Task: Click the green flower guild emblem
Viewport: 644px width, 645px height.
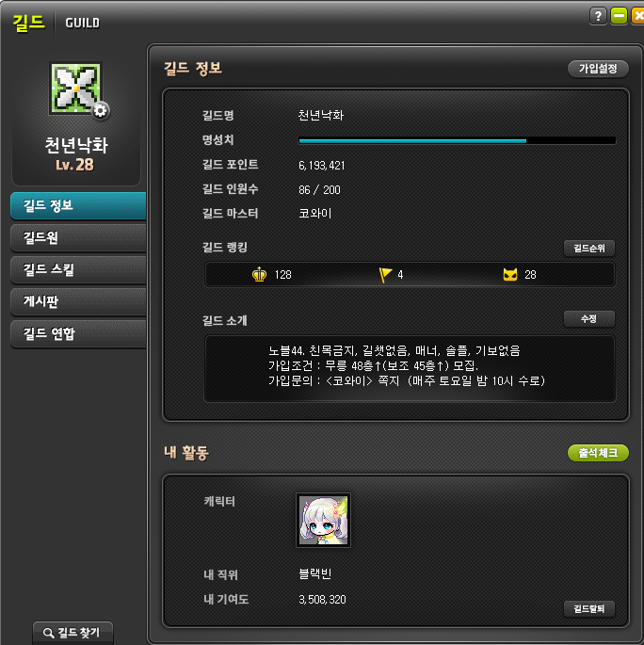Action: coord(74,89)
